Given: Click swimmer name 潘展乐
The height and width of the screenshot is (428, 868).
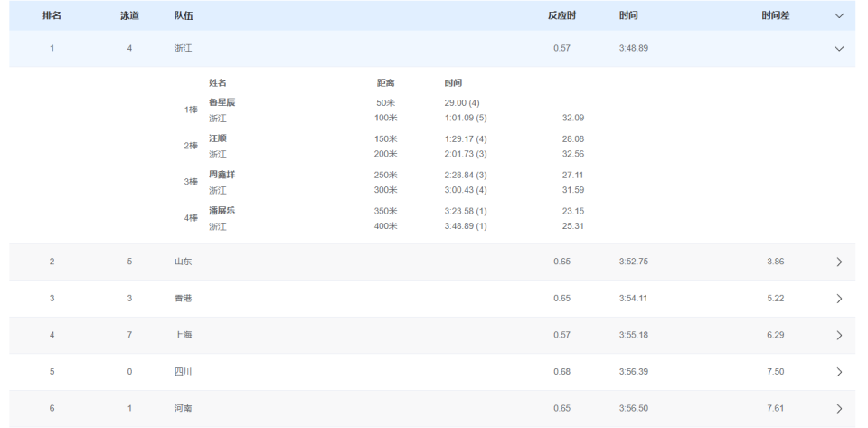Looking at the screenshot, I should click(x=222, y=211).
